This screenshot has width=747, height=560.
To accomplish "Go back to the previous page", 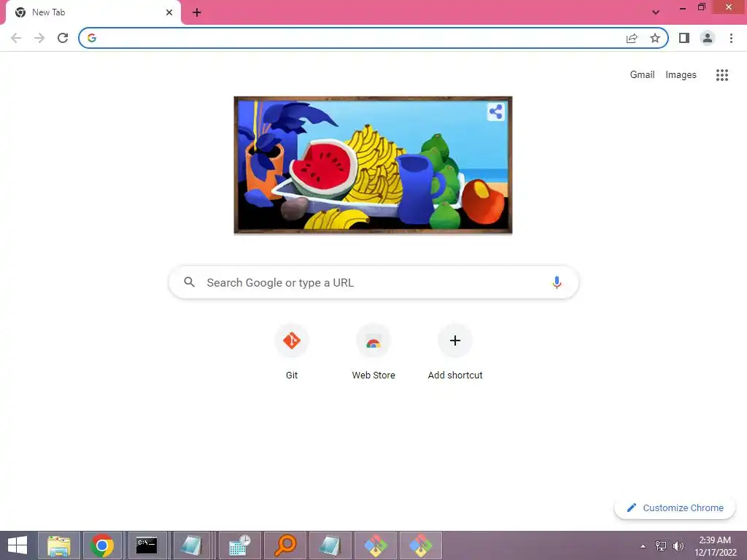I will tap(16, 38).
